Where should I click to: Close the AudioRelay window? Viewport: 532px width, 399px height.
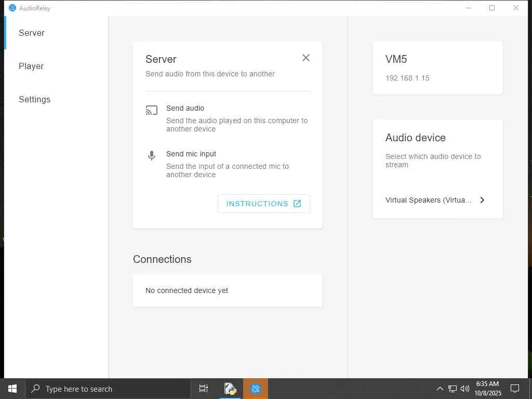point(516,8)
